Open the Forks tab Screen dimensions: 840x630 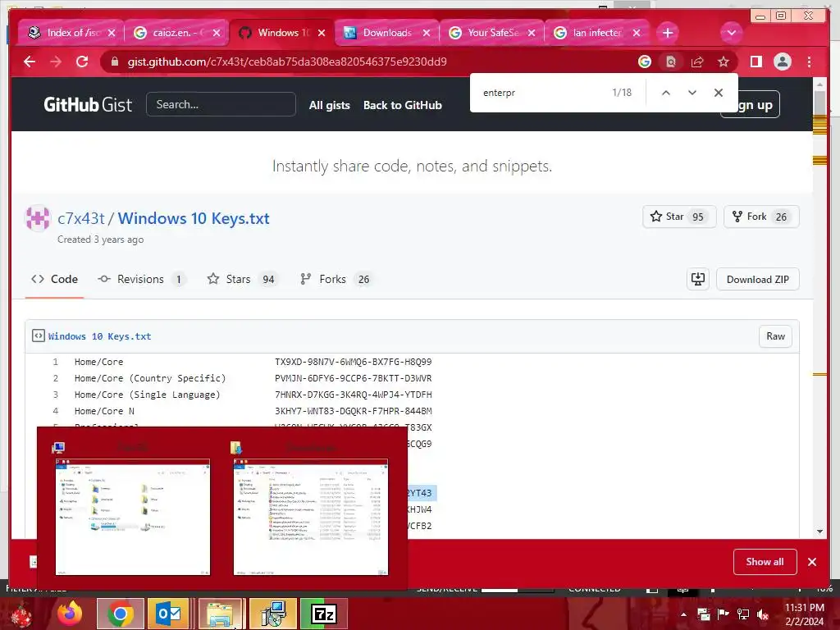point(336,279)
